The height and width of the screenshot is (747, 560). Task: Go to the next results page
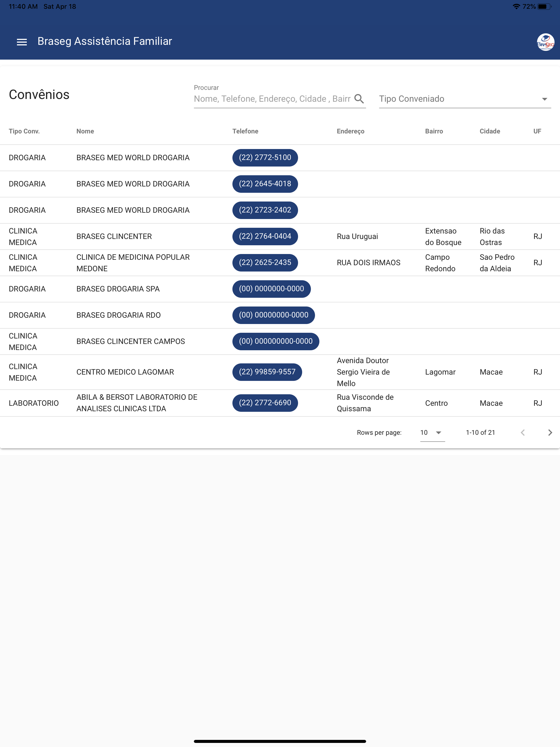click(550, 432)
